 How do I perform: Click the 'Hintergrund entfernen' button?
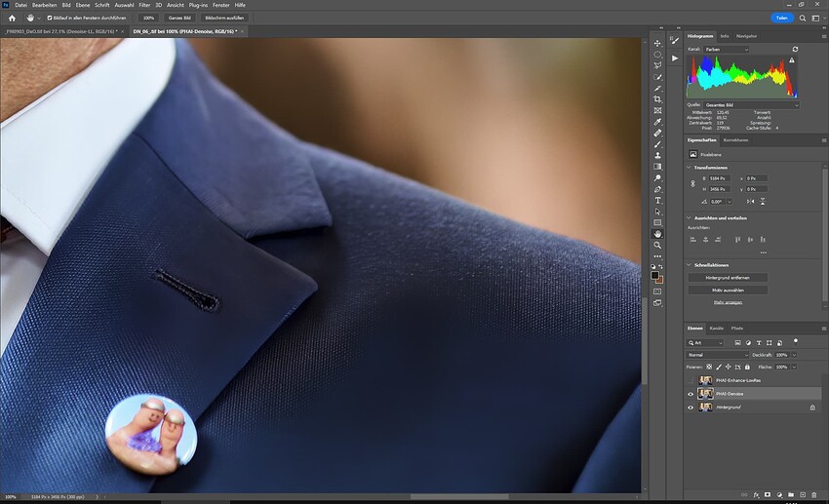727,277
